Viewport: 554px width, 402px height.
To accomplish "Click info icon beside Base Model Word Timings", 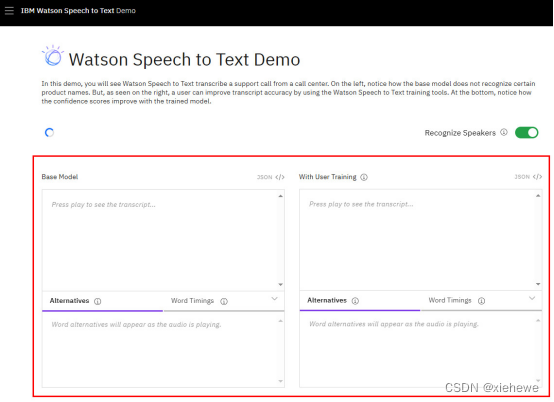I will pyautogui.click(x=224, y=301).
